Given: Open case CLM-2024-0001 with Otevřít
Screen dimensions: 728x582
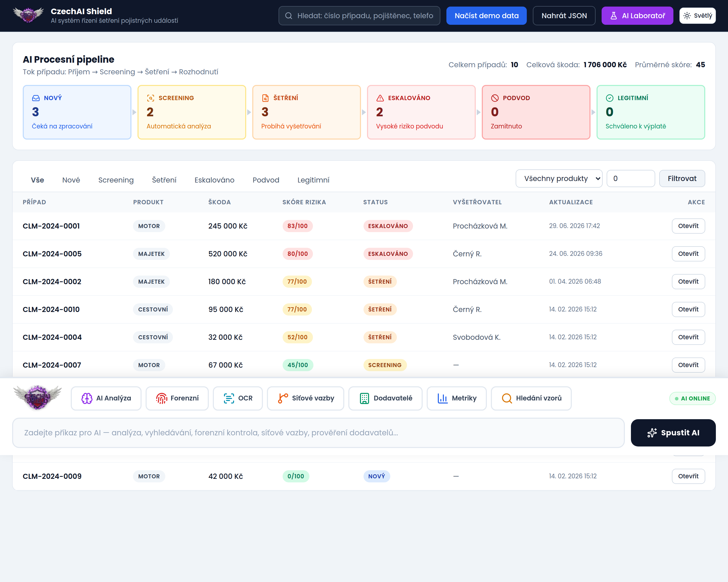Looking at the screenshot, I should (x=688, y=226).
